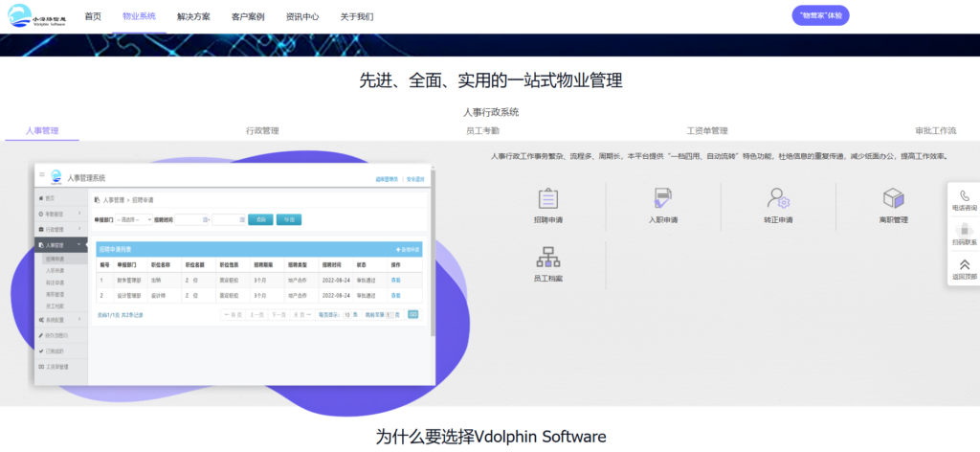This screenshot has height=452, width=980.
Task: Open the 申报部门 dropdown in preview
Action: (134, 219)
